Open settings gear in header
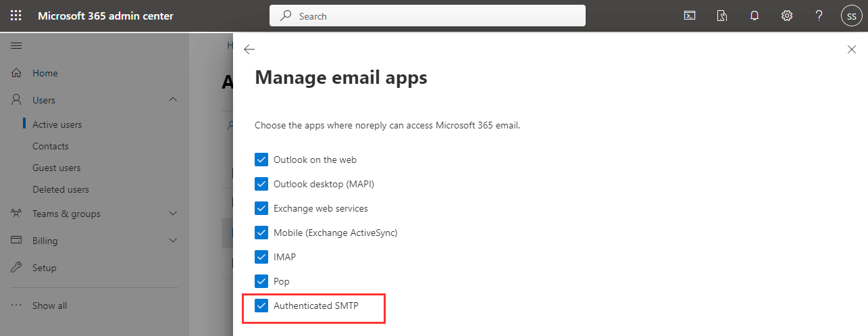 787,16
